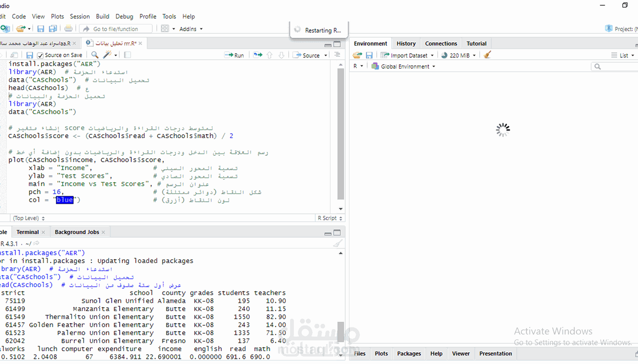638x364 pixels.
Task: Run the current line with the Run button
Action: tap(234, 55)
